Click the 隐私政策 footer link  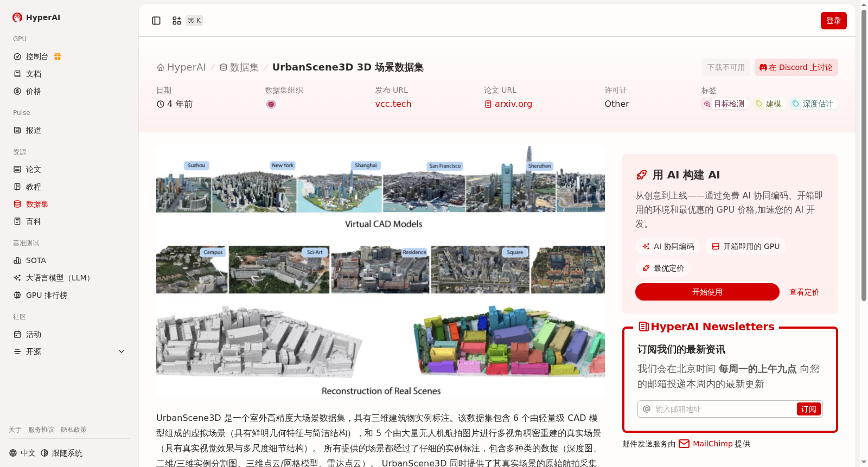click(x=74, y=430)
